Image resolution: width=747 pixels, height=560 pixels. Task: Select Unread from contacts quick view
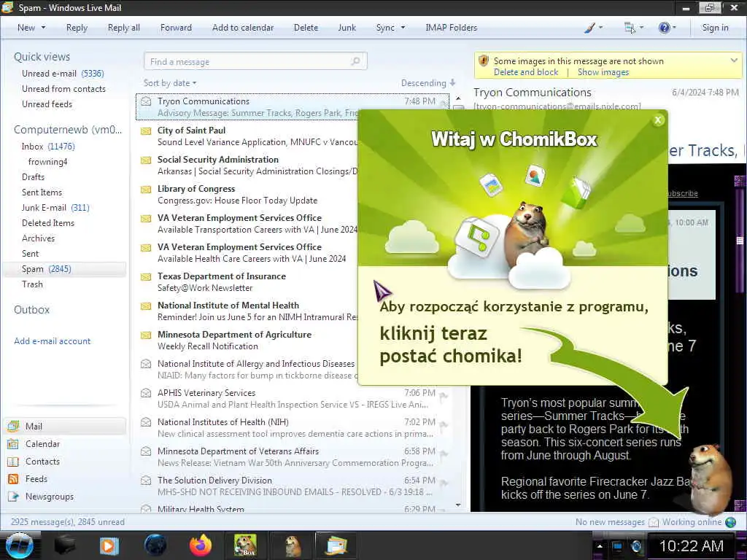pyautogui.click(x=63, y=88)
